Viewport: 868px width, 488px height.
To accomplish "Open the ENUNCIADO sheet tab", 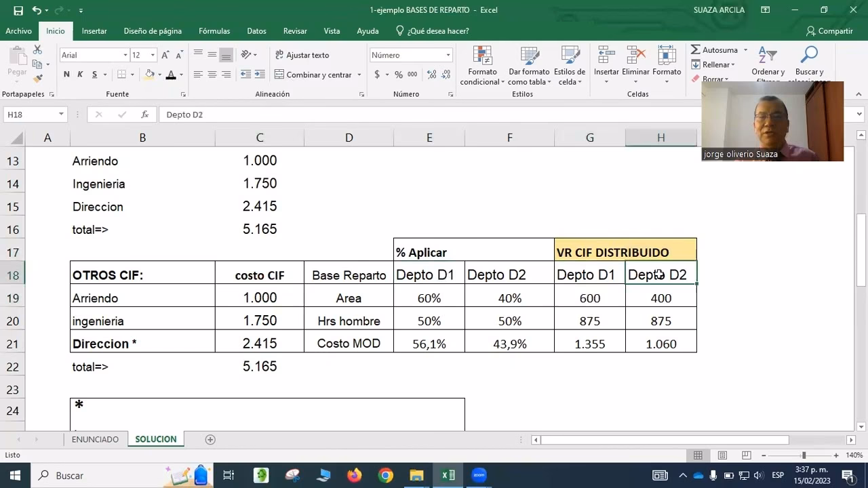I will point(95,439).
